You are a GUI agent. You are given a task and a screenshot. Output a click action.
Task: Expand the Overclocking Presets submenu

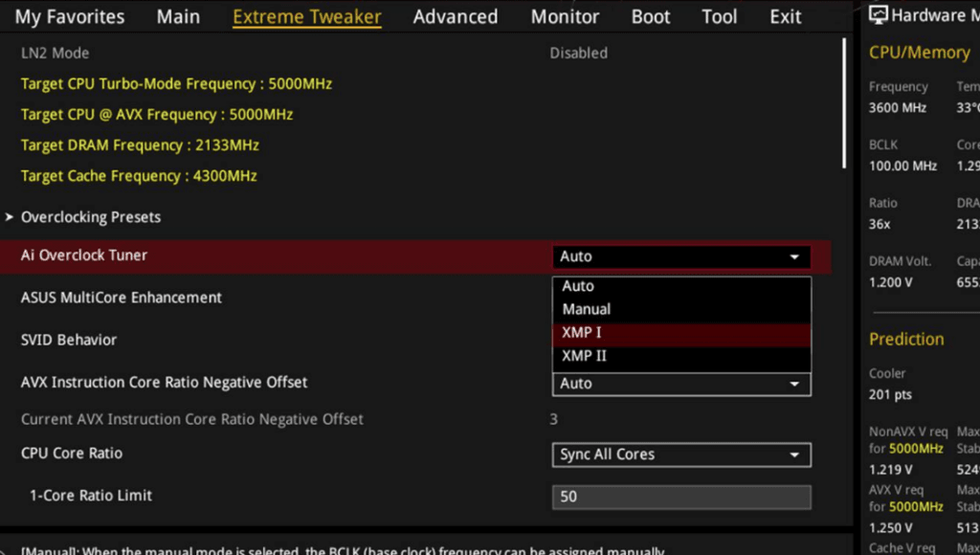91,217
